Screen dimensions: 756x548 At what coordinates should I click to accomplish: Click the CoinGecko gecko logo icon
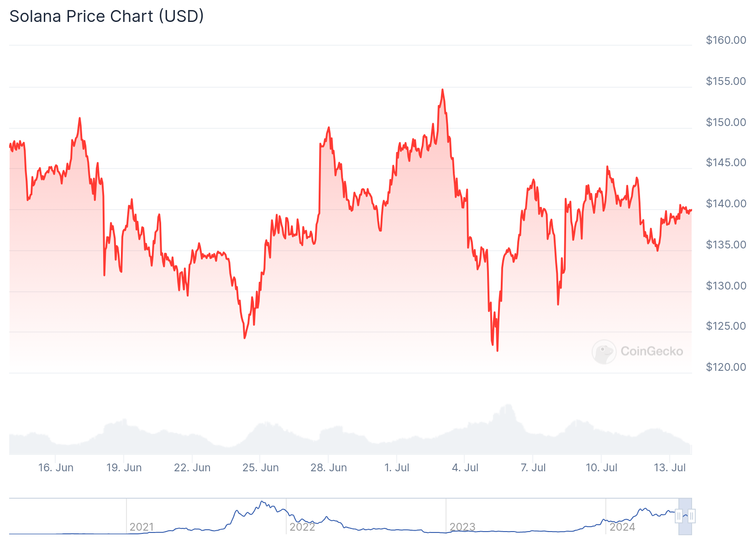[604, 352]
